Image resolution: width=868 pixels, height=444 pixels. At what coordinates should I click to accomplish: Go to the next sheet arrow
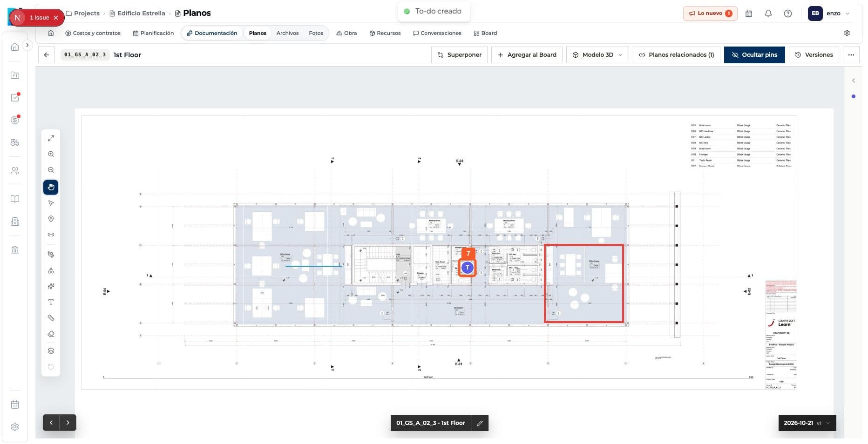pos(68,423)
